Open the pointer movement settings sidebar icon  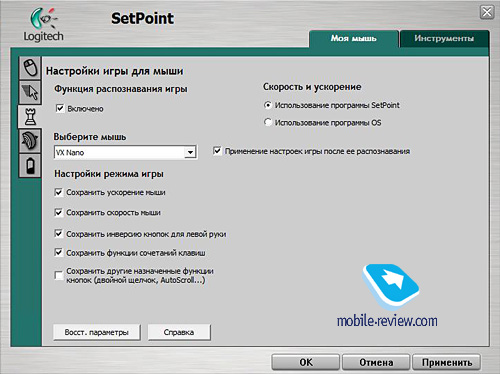tap(30, 92)
